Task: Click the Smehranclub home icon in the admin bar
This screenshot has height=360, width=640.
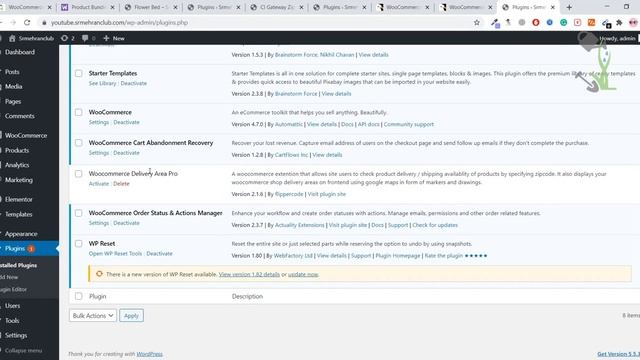Action: [x=12, y=38]
